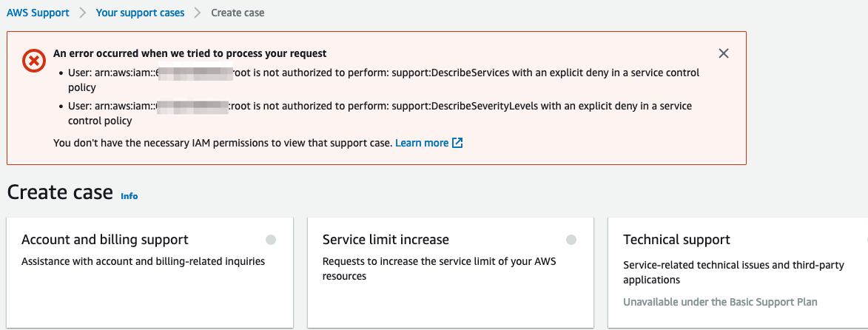Open the AWS Support breadcrumb link
This screenshot has height=330, width=868.
point(38,13)
